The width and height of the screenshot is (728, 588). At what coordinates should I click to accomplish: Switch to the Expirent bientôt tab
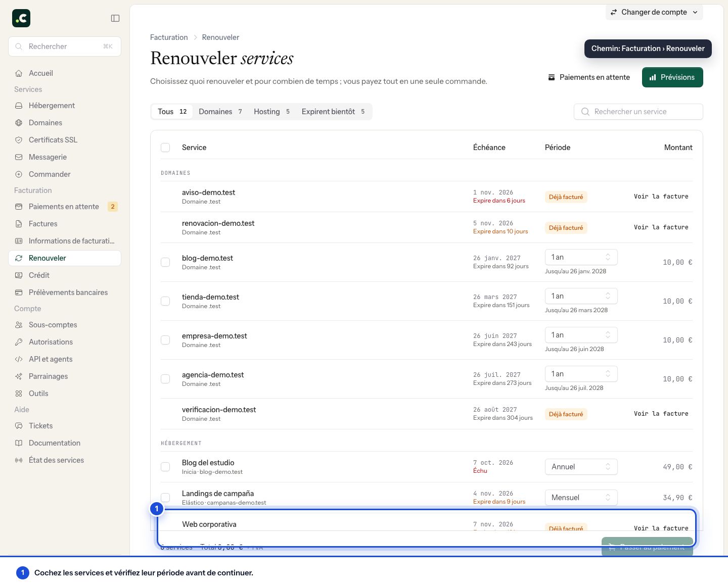click(x=334, y=112)
